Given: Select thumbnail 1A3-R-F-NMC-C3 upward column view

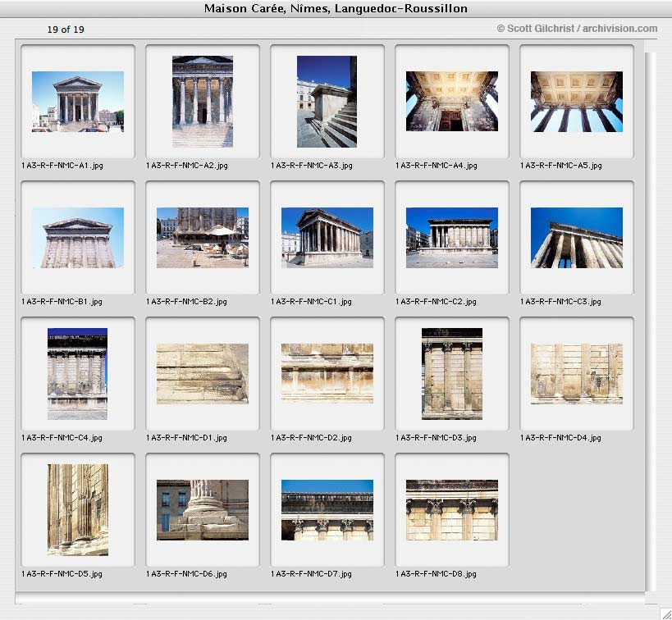Looking at the screenshot, I should (x=577, y=238).
